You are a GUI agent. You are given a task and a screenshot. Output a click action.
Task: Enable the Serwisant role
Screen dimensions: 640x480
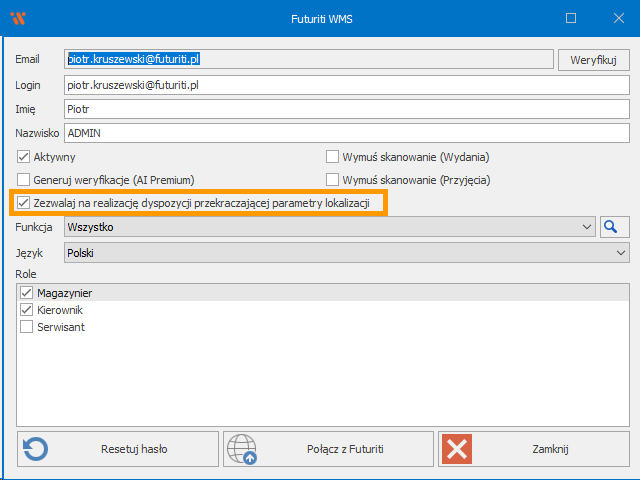(27, 327)
